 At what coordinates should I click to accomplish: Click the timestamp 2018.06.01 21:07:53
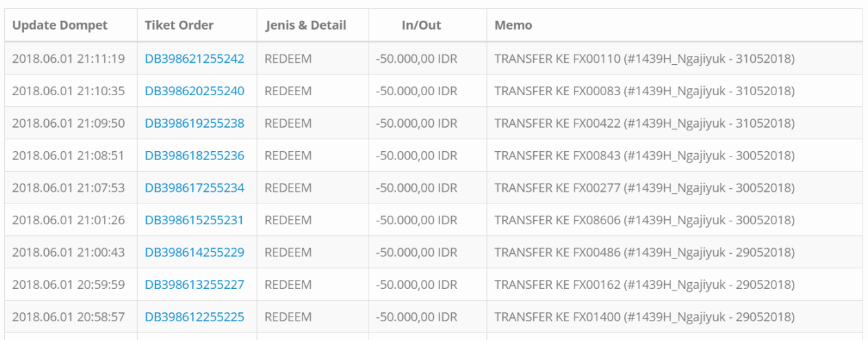[68, 188]
